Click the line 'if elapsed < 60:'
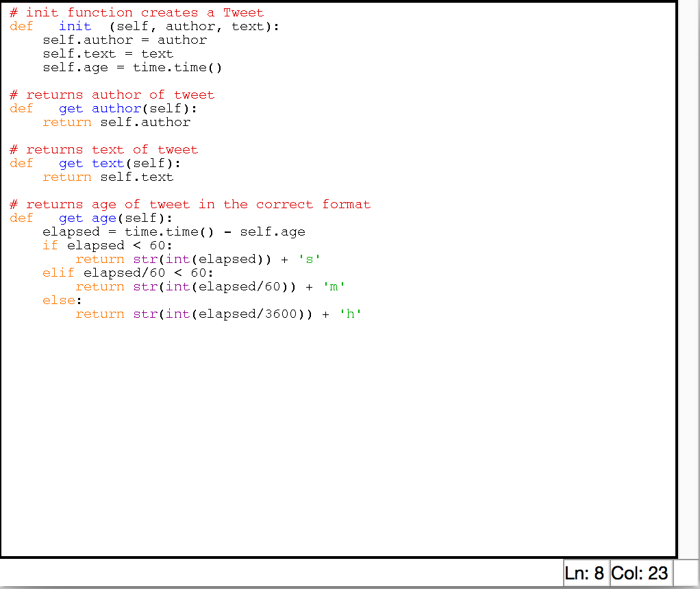Viewport: 700px width, 589px height. pyautogui.click(x=108, y=246)
